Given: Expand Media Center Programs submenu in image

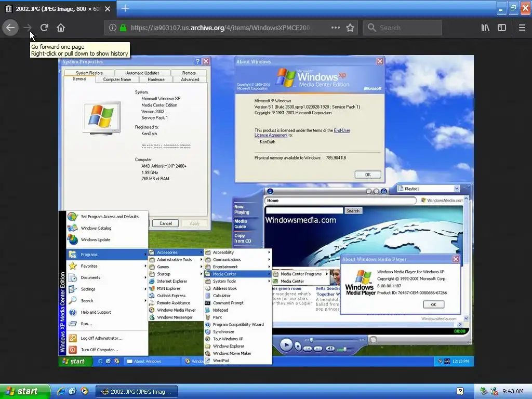Looking at the screenshot, I should (x=301, y=274).
